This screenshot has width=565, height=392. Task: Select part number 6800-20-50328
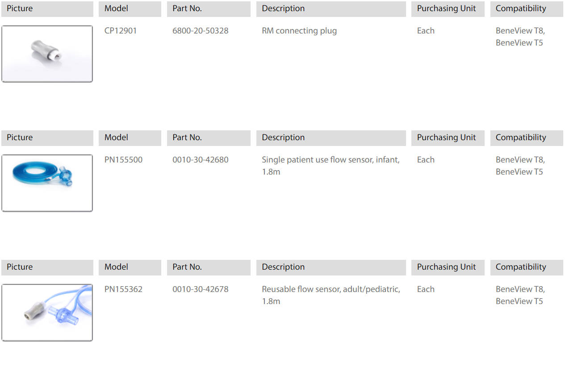200,31
